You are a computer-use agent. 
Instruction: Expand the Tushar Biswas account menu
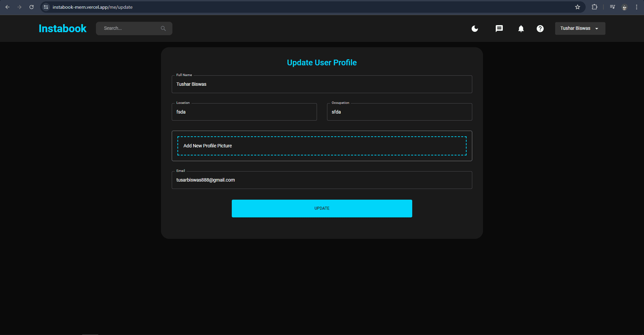(x=580, y=28)
